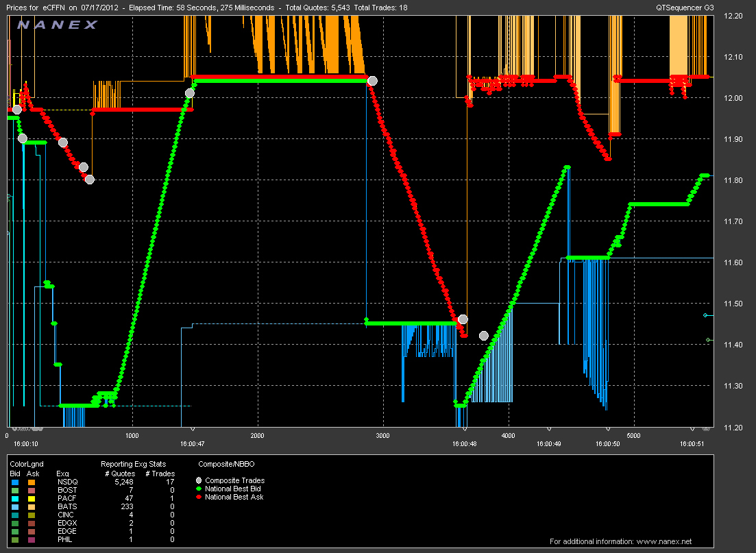Click the 16:00:48 triangle marker on the time axis
This screenshot has height=553, width=756.
click(x=464, y=429)
